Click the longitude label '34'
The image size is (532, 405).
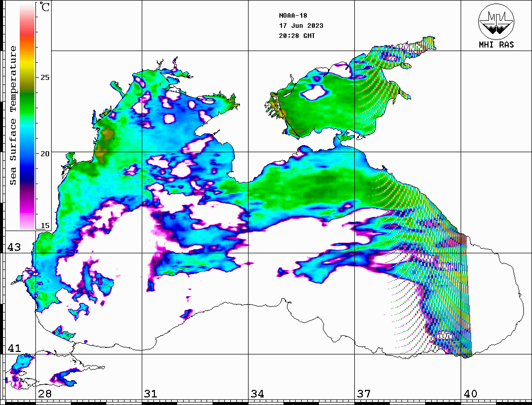tap(257, 393)
